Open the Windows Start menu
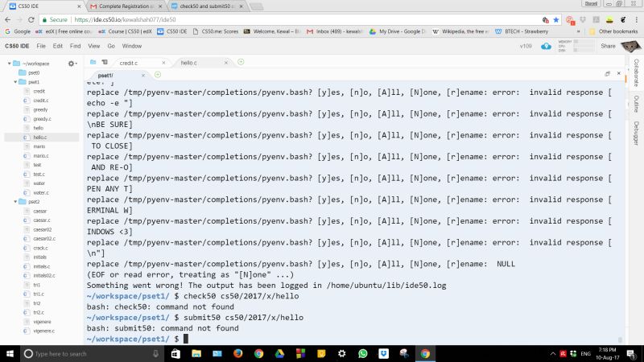 [10, 353]
